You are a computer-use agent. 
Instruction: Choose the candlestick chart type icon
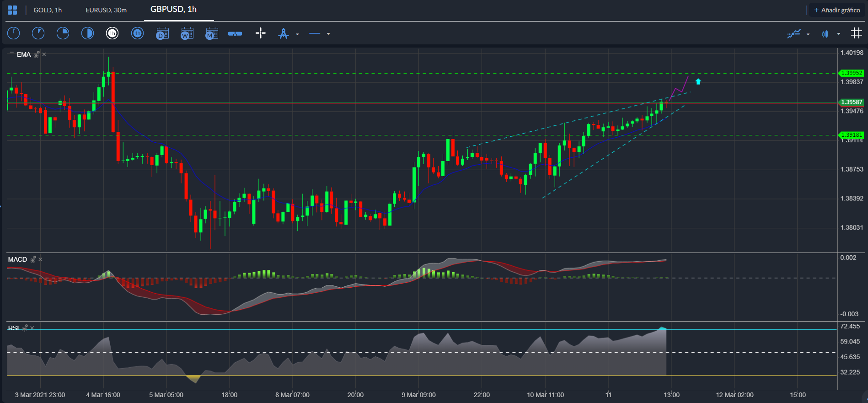(825, 34)
